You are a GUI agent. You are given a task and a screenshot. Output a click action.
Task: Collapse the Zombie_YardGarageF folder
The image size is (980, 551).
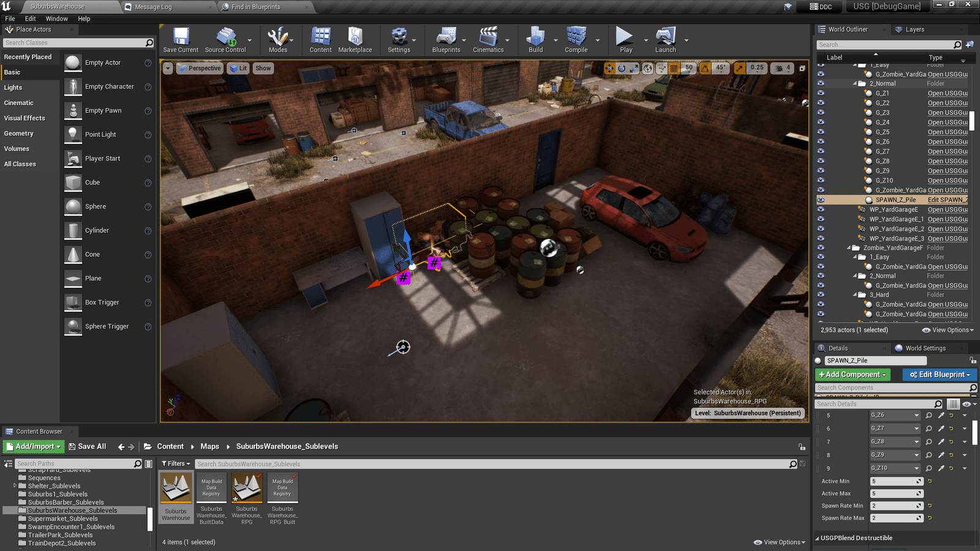[849, 248]
